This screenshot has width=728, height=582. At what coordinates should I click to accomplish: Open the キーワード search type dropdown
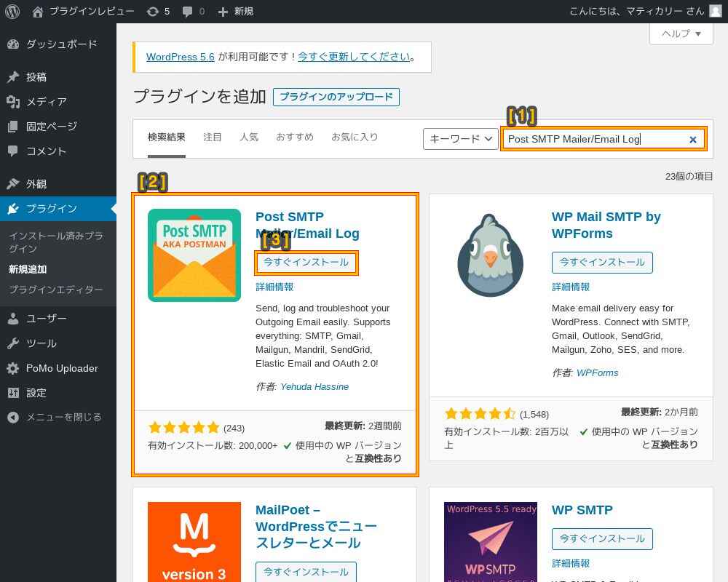click(x=461, y=139)
